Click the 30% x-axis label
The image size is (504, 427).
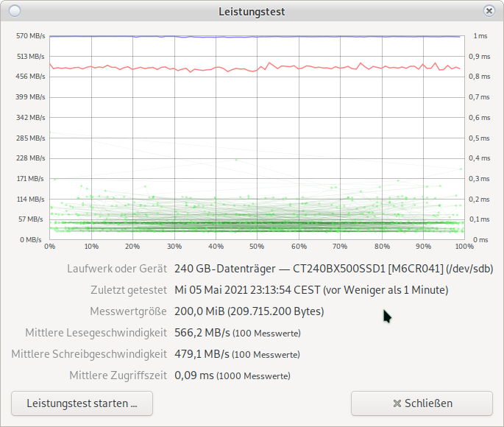(x=174, y=247)
